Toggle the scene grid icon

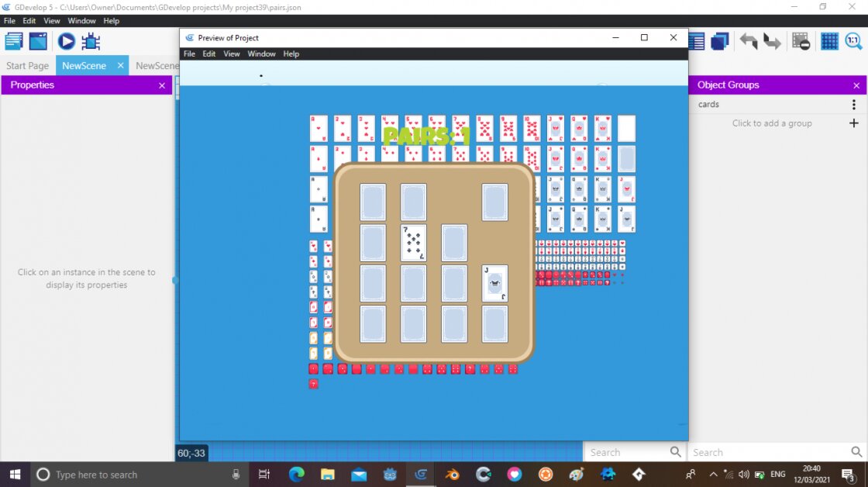830,42
